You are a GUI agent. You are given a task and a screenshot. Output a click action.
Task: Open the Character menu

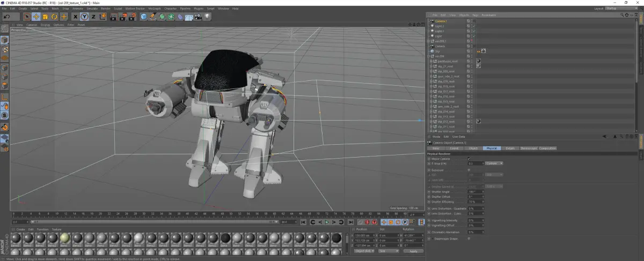click(171, 9)
